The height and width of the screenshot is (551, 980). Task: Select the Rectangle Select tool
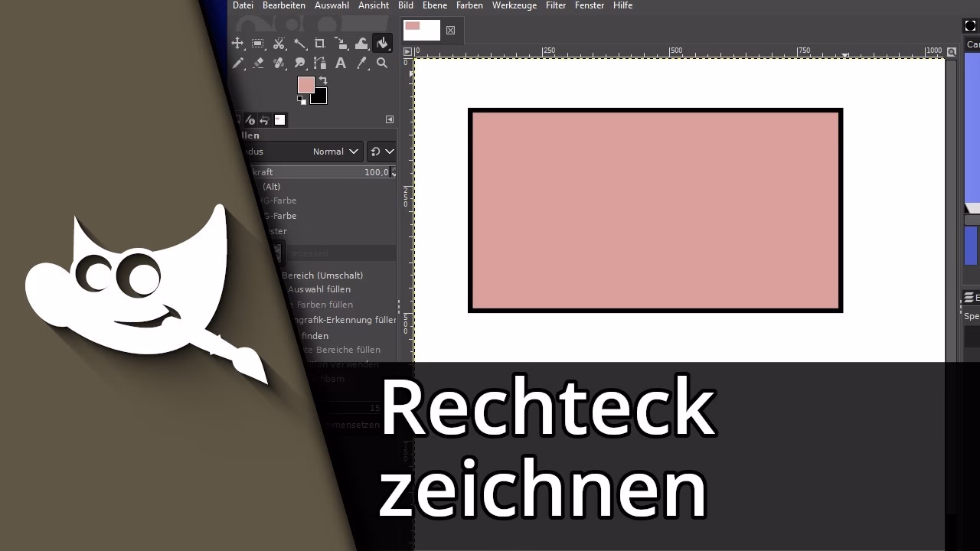[x=258, y=44]
